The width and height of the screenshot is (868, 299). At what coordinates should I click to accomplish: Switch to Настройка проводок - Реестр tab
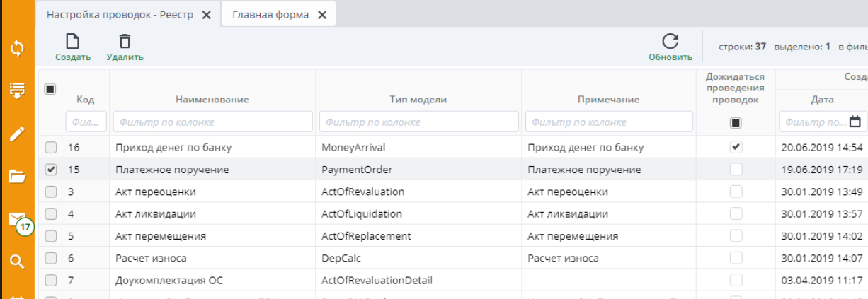(x=119, y=15)
